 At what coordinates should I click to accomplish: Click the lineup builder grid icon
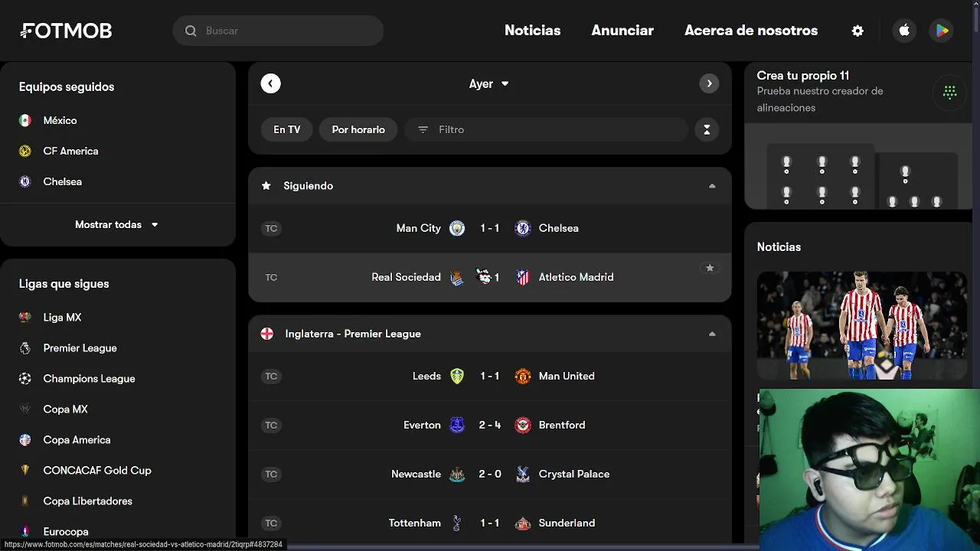pyautogui.click(x=949, y=93)
